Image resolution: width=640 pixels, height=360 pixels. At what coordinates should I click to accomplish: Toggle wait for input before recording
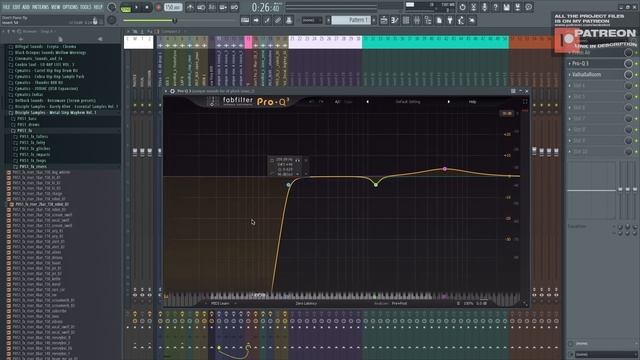point(201,7)
